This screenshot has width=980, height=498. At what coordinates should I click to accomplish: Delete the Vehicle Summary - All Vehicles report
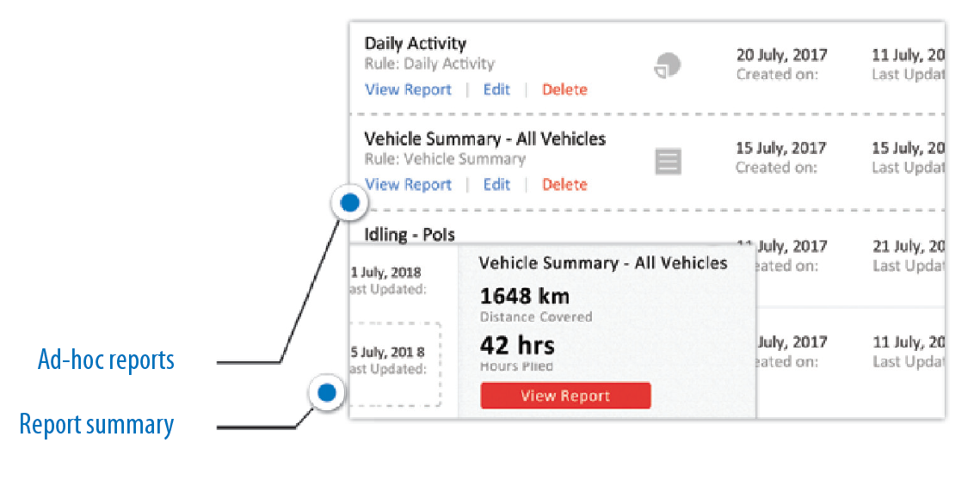coord(564,184)
